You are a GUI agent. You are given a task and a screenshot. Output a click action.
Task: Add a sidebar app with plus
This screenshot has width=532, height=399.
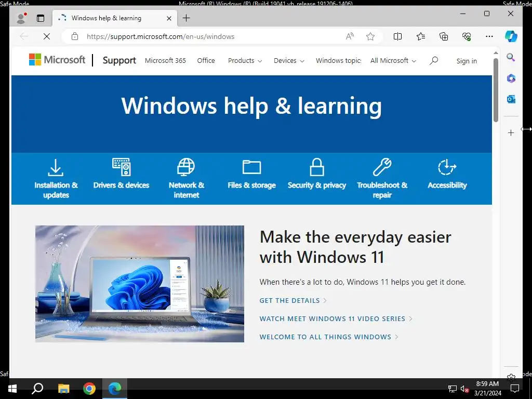click(x=511, y=132)
